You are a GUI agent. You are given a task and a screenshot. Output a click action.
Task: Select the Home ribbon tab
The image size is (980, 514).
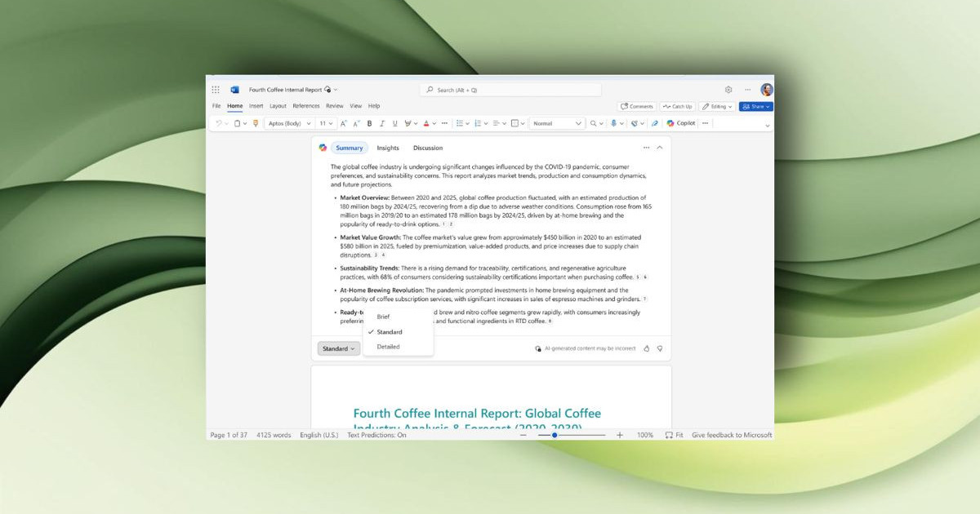pyautogui.click(x=235, y=106)
